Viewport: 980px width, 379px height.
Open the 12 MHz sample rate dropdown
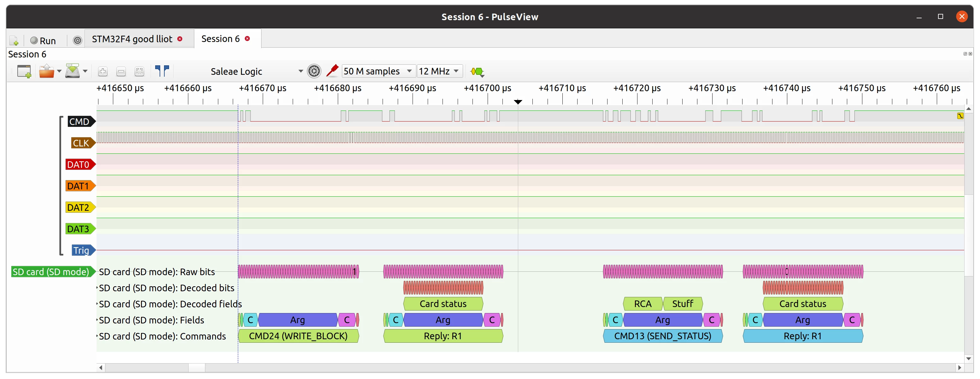tap(439, 71)
